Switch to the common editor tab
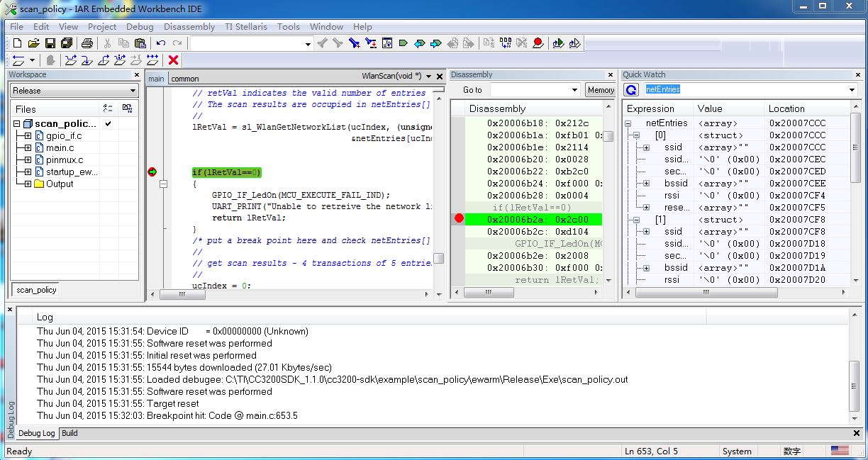 185,79
